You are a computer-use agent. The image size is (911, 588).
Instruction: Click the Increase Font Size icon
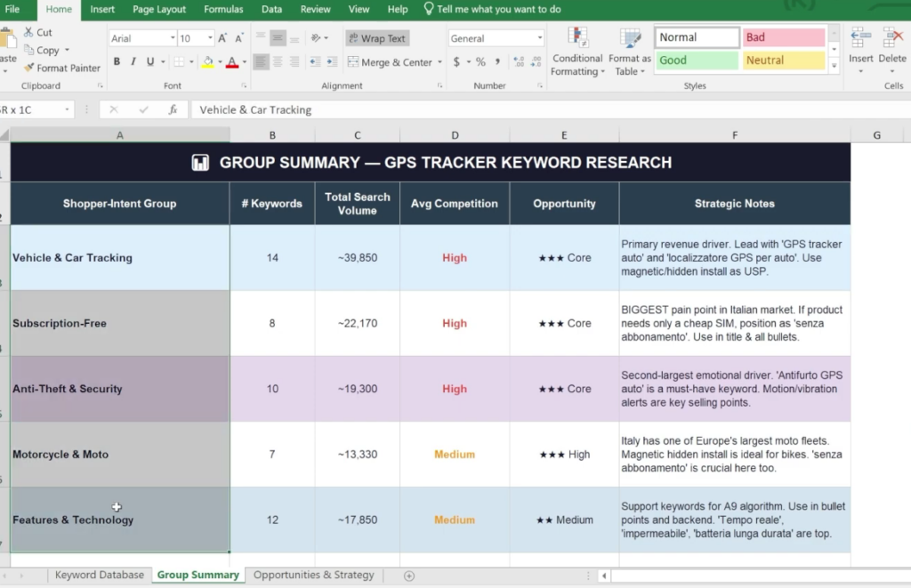coord(222,38)
